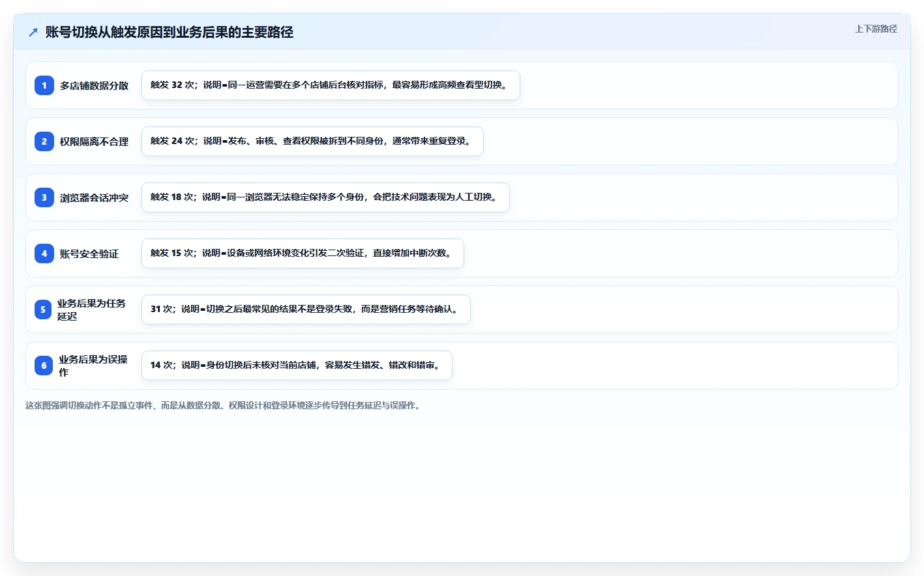Click the 31 次 task delay description

pyautogui.click(x=306, y=310)
